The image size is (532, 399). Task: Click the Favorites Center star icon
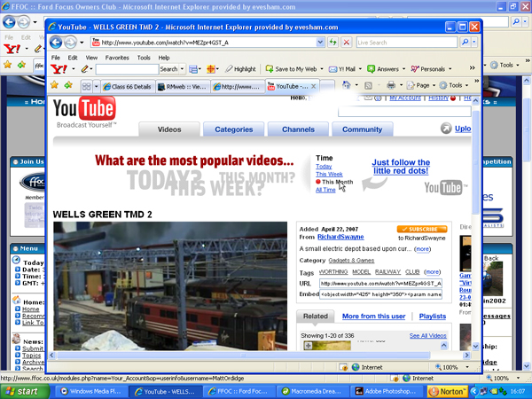(54, 85)
